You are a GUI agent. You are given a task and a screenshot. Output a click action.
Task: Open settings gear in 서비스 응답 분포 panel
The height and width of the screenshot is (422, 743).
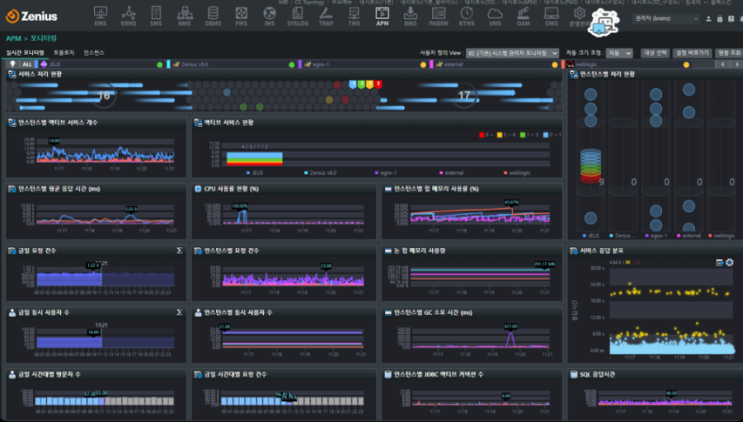point(729,262)
